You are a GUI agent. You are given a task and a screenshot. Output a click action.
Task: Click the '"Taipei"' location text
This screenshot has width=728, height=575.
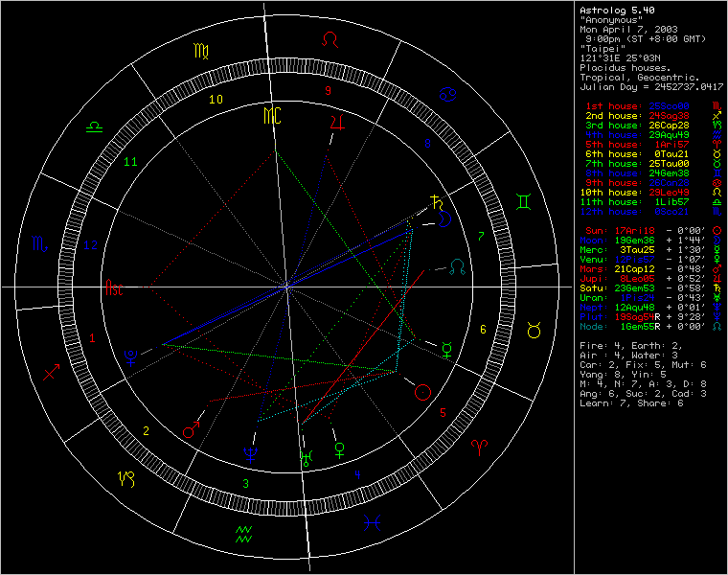pos(603,49)
